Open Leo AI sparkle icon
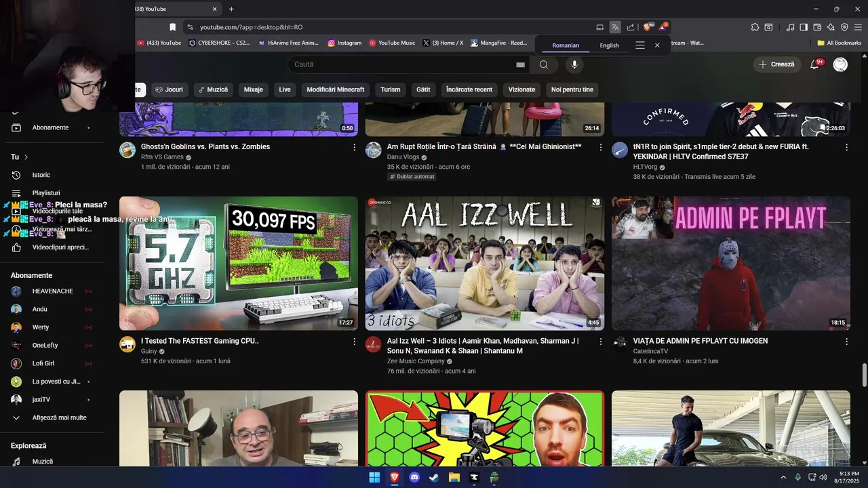 coord(831,27)
